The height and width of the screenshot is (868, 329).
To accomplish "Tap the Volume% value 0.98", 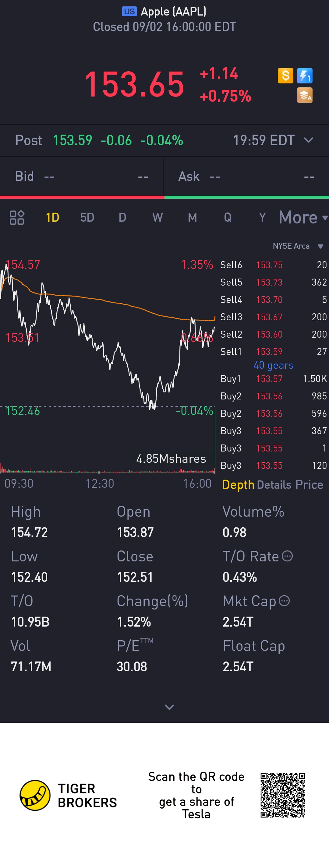I will (234, 532).
